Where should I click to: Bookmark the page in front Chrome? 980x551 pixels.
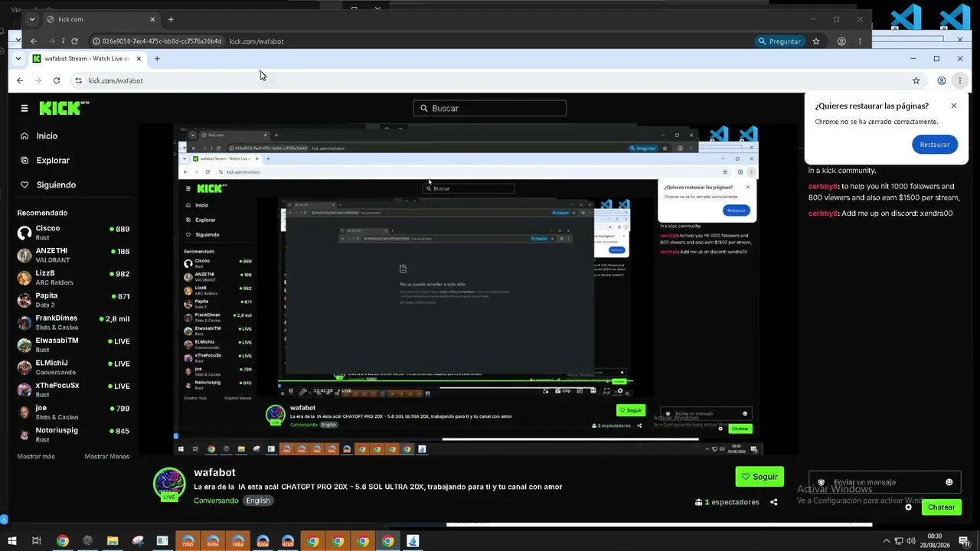[916, 80]
